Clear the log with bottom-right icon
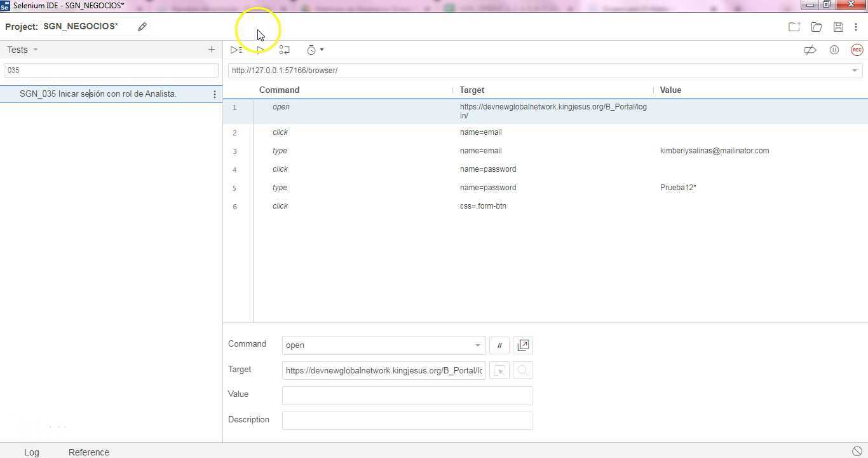Image resolution: width=868 pixels, height=458 pixels. [857, 451]
